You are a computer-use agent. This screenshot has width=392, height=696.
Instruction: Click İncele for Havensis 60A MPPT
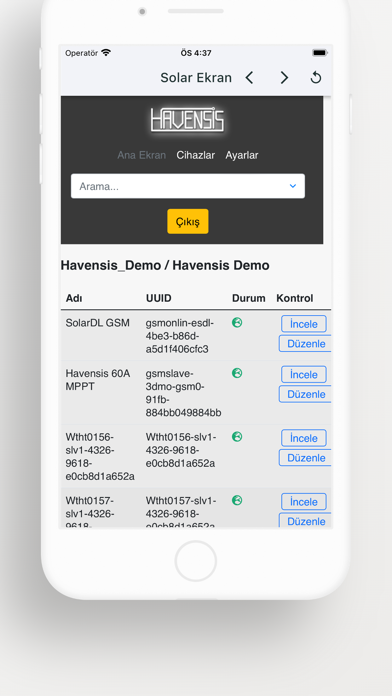304,375
